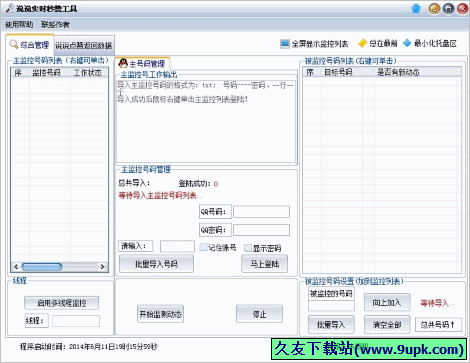Image resolution: width=470 pixels, height=363 pixels.
Task: Click the 向上加入 button
Action: [x=387, y=302]
